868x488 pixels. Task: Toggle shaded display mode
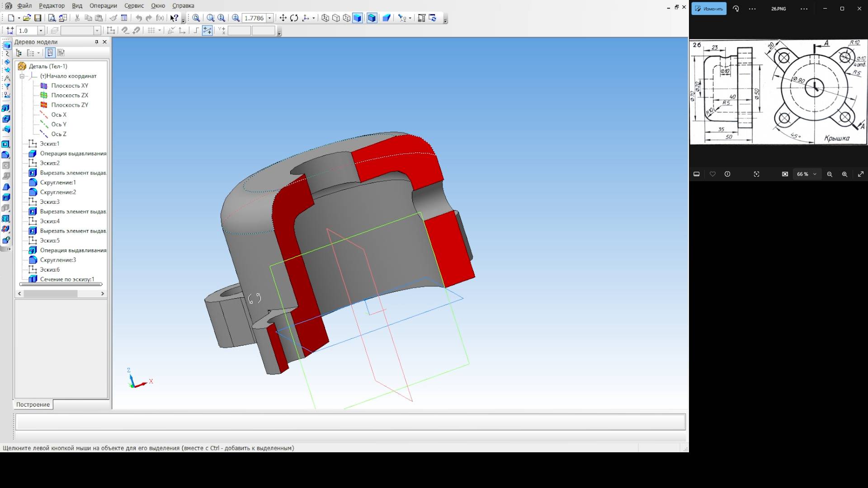click(x=358, y=18)
